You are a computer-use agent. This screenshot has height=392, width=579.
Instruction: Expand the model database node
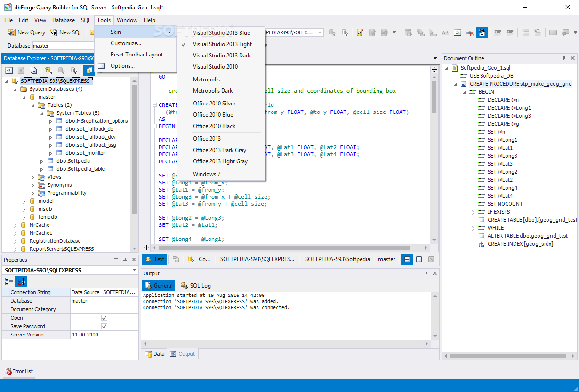pyautogui.click(x=24, y=201)
